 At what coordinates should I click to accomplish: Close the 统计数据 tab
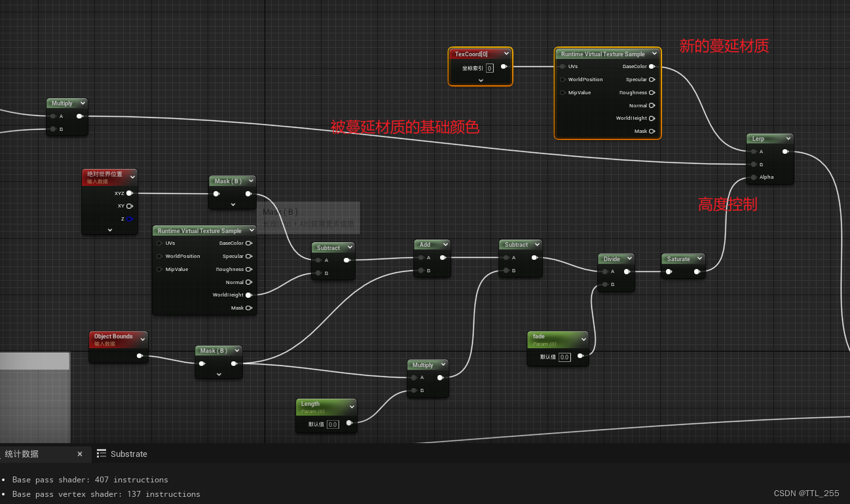click(x=80, y=454)
